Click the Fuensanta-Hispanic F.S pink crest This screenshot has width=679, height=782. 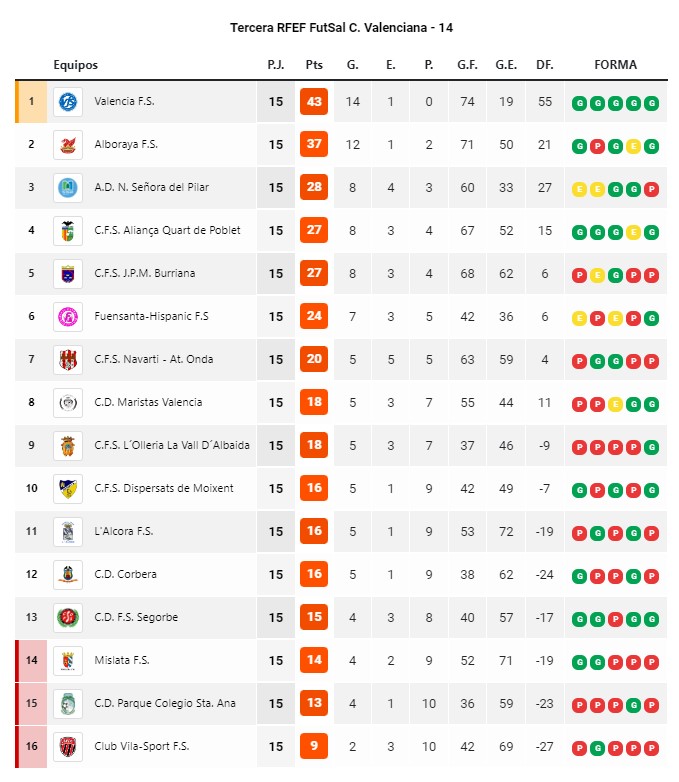coord(68,317)
